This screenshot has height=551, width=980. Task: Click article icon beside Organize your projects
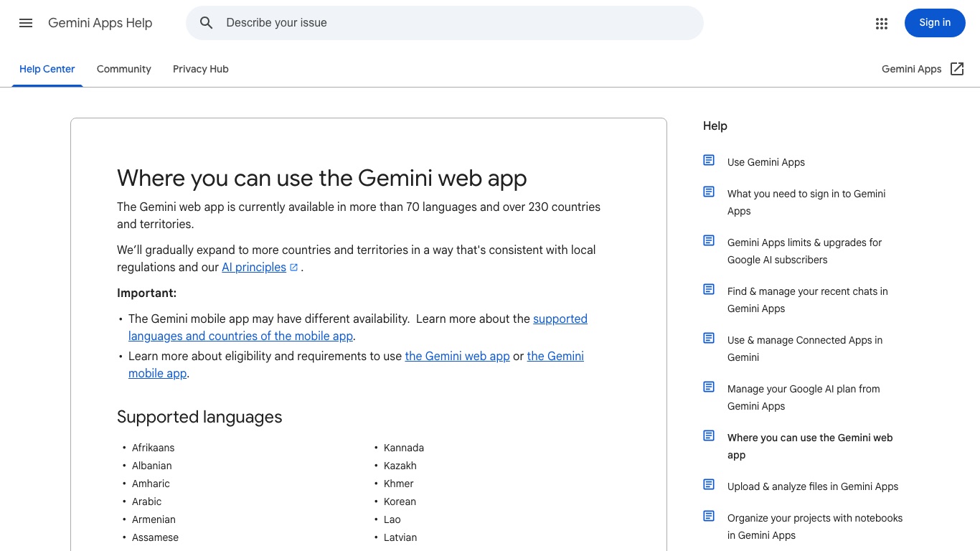tap(709, 517)
